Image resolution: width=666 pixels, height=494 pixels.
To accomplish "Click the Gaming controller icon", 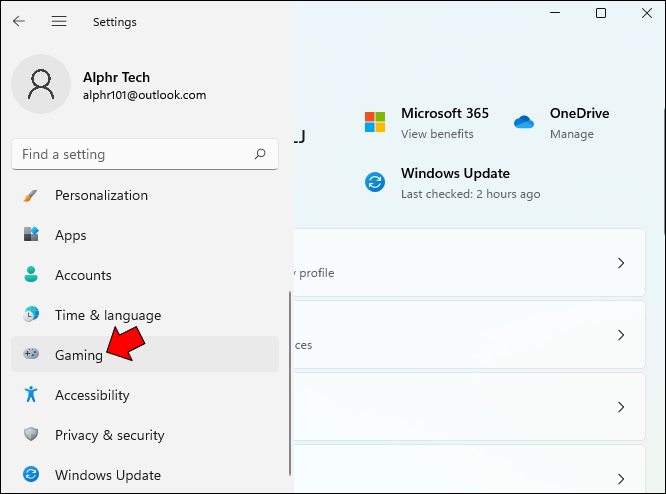I will click(x=31, y=353).
